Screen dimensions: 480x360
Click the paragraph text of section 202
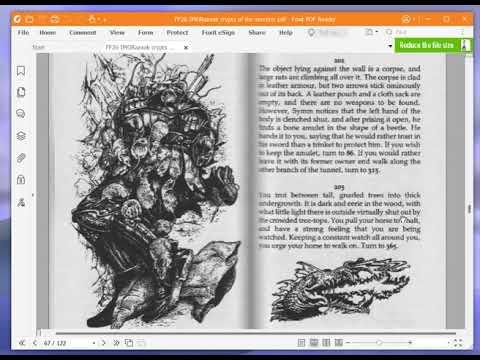click(339, 119)
